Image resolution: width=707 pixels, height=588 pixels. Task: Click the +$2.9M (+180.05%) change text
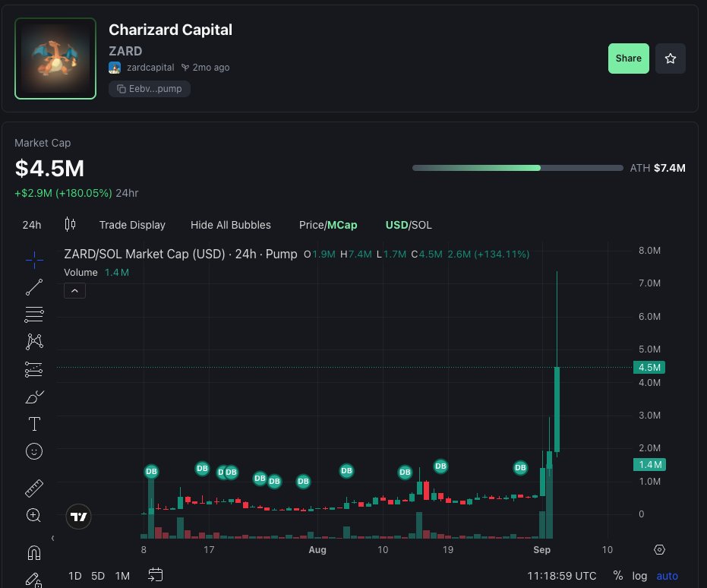(63, 193)
